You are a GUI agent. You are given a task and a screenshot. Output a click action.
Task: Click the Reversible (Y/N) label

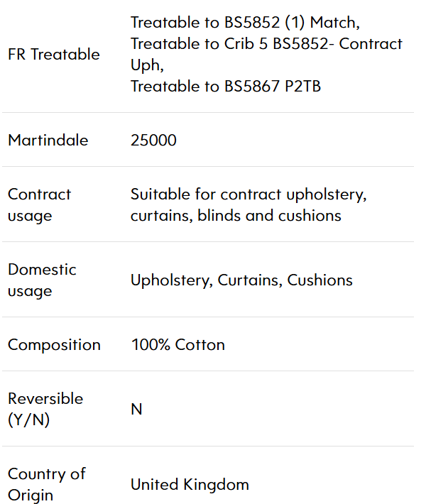tap(45, 409)
